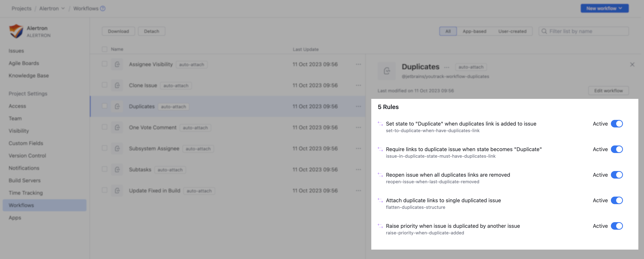Click the ellipsis next to Duplicates panel title
Screen dimensions: 644x259
click(x=447, y=67)
